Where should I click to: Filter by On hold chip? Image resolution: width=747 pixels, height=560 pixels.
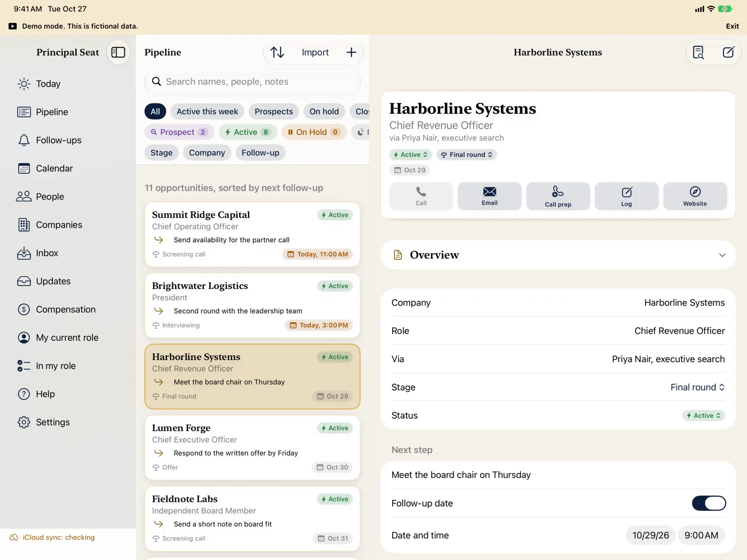(324, 111)
